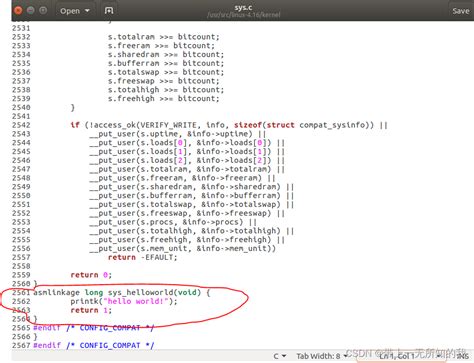The image size is (474, 363).
Task: Click line 2561 asmlinkage long sys_helloworld
Action: pyautogui.click(x=122, y=293)
